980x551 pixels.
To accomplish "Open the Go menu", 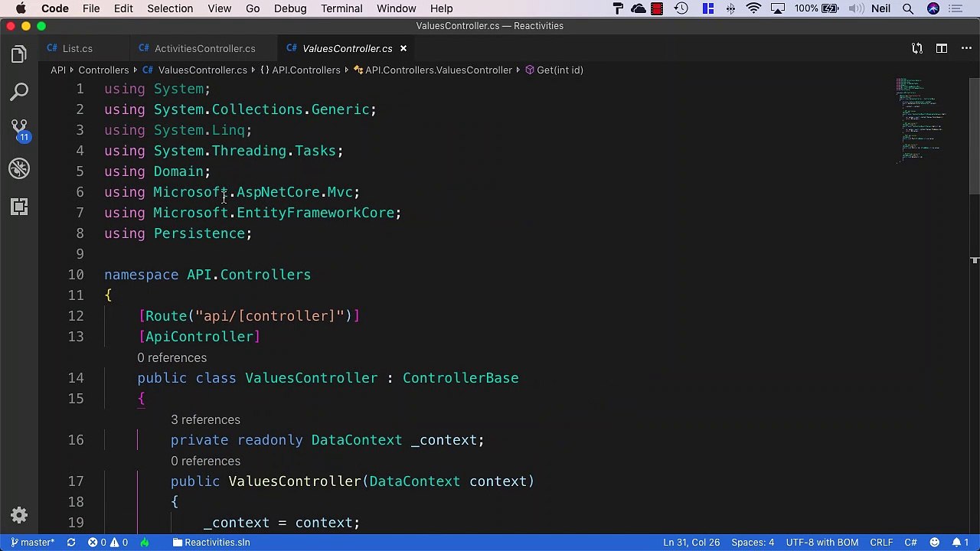I will (253, 8).
